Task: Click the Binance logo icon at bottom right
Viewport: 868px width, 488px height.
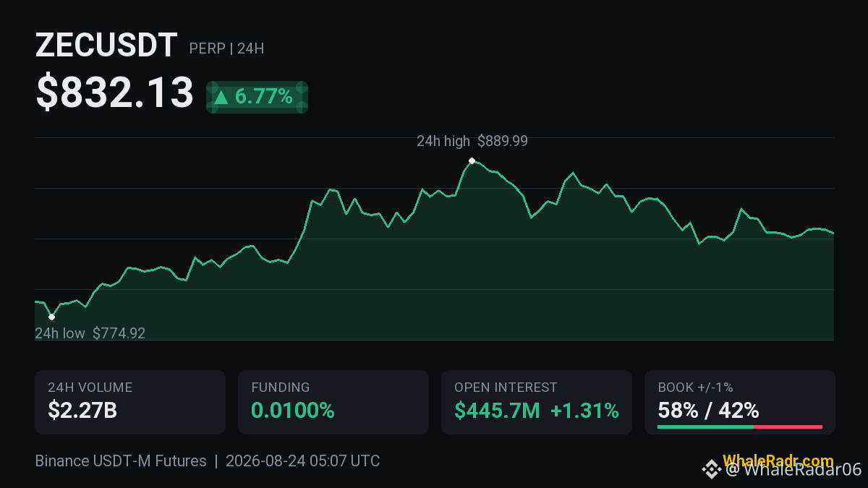Action: click(711, 469)
